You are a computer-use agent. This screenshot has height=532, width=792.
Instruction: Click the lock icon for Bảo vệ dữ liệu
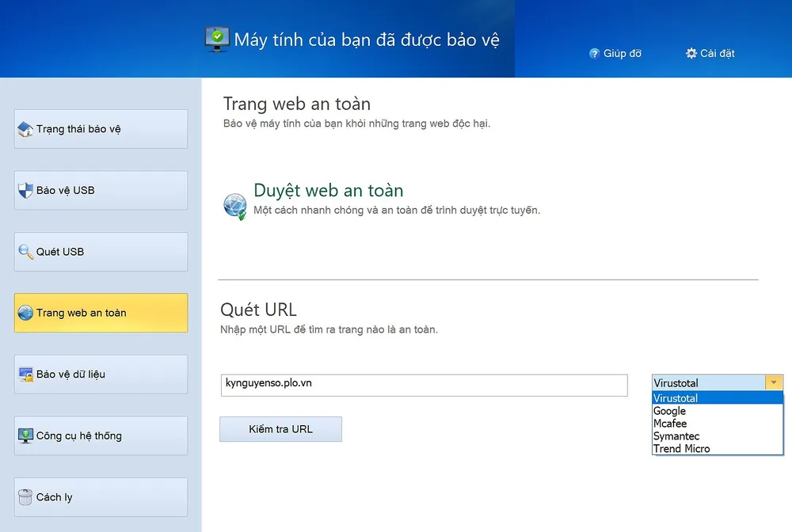tap(25, 374)
